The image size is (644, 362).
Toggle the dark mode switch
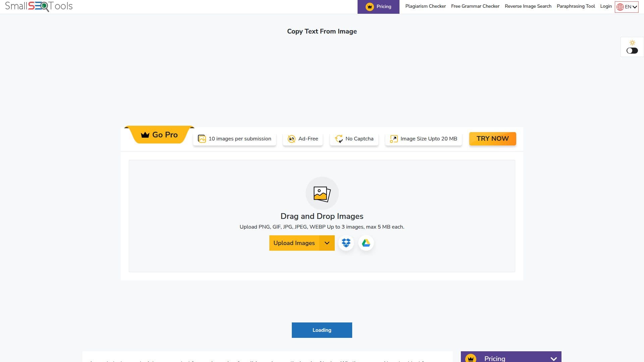[x=632, y=51]
